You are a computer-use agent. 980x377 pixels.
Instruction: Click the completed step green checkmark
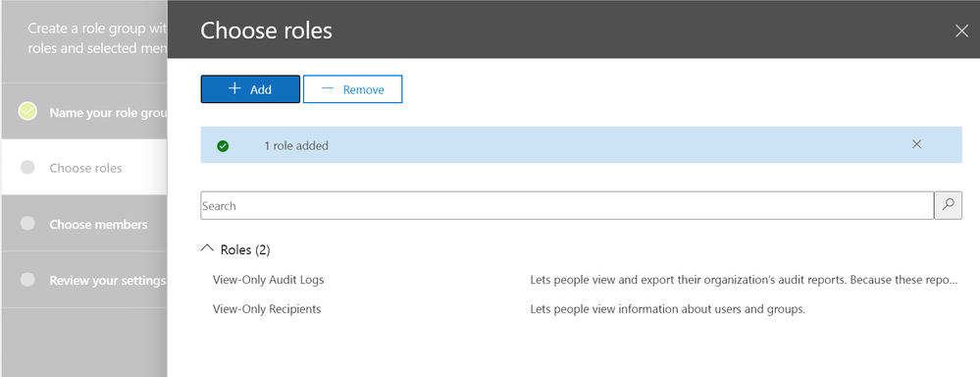(x=27, y=111)
